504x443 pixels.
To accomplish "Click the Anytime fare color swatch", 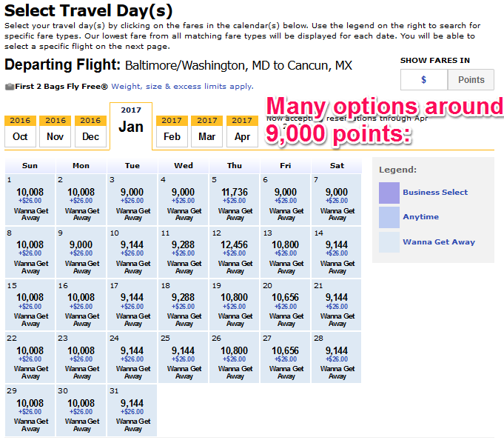I will pyautogui.click(x=389, y=217).
